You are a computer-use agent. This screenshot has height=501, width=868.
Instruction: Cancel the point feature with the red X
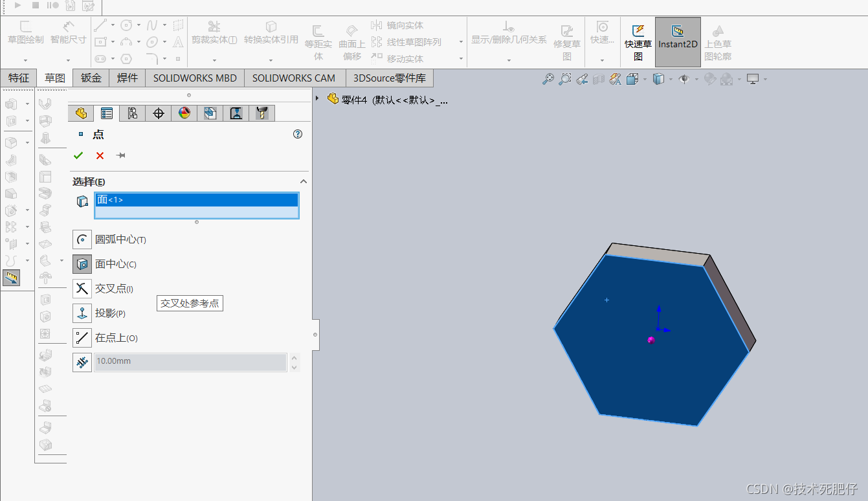pos(100,155)
